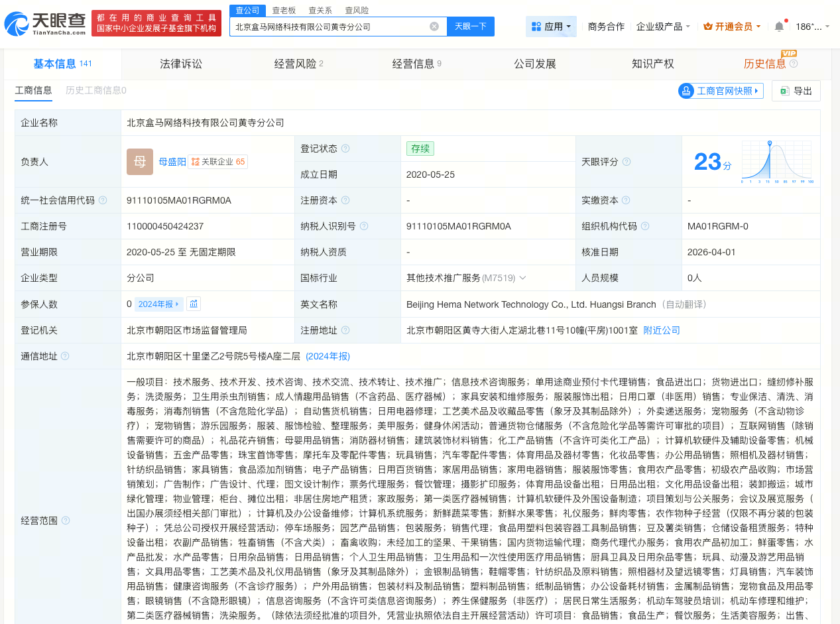Open the 知识产权 tab
Image resolution: width=840 pixels, height=624 pixels.
pyautogui.click(x=653, y=64)
